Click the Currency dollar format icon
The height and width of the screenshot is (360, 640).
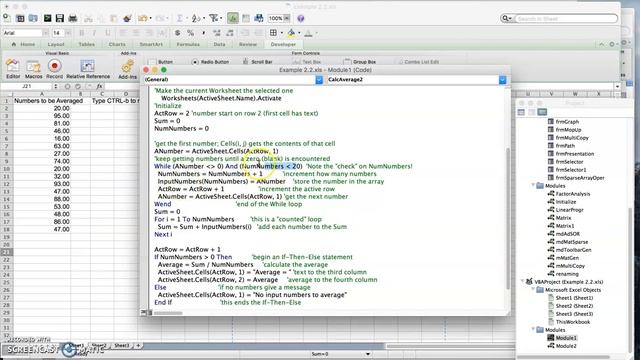coord(178,33)
